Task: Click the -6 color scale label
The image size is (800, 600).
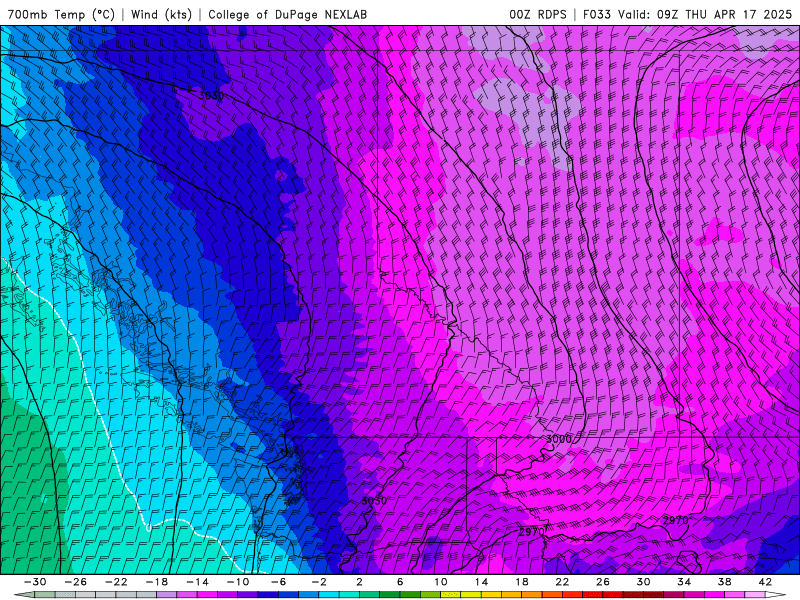Action: [x=278, y=582]
